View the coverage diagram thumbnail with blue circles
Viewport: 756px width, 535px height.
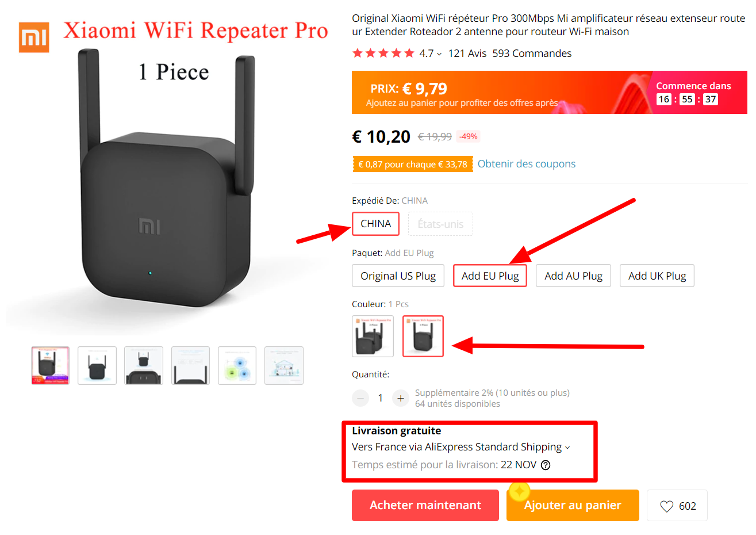[237, 365]
